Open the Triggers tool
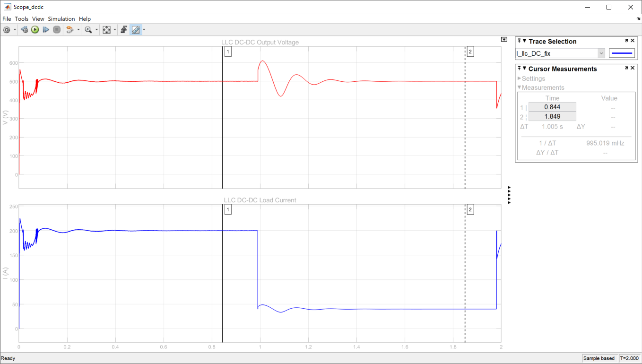The height and width of the screenshot is (364, 642). click(x=124, y=30)
